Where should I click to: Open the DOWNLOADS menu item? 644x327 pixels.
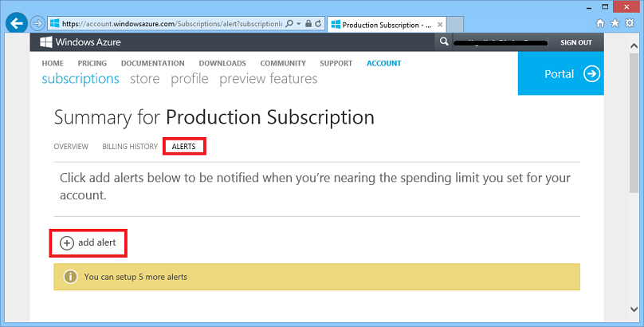222,63
